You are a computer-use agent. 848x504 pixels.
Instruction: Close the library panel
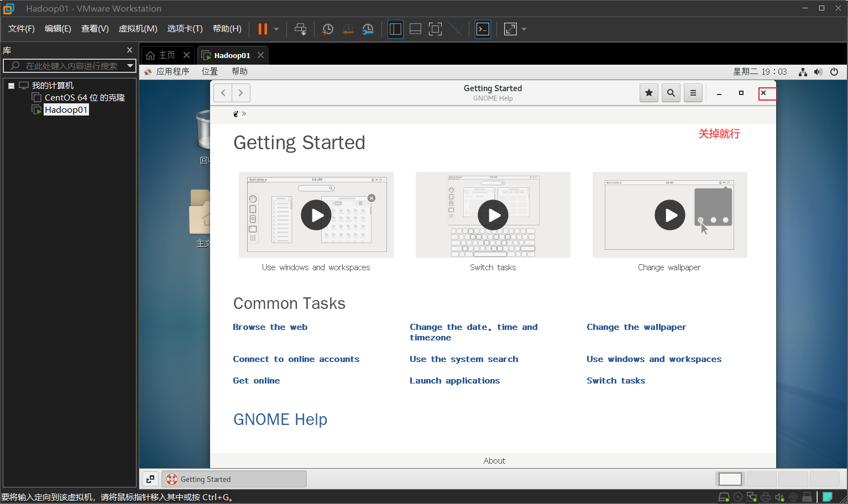[129, 50]
